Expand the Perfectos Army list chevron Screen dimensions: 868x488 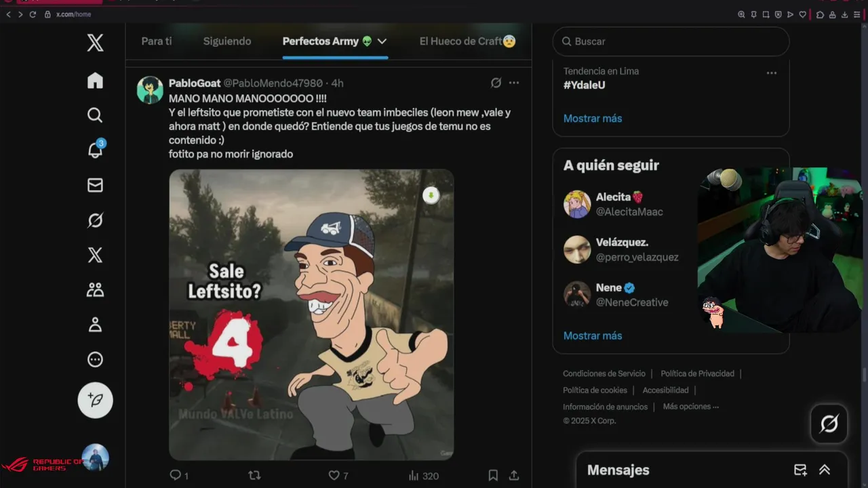point(382,41)
